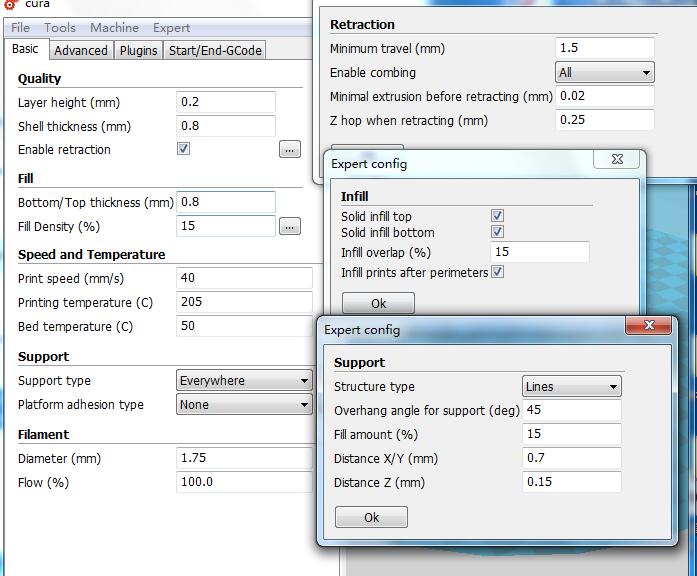Toggle the Enable retraction checkbox
Screen dimensions: 697x576
click(184, 148)
